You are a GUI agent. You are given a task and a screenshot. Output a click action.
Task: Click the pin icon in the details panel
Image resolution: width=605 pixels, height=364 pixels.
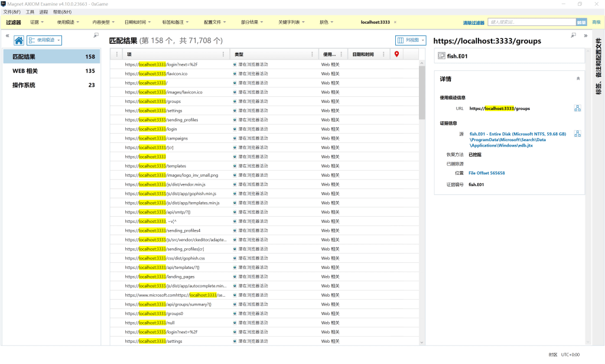(x=573, y=35)
